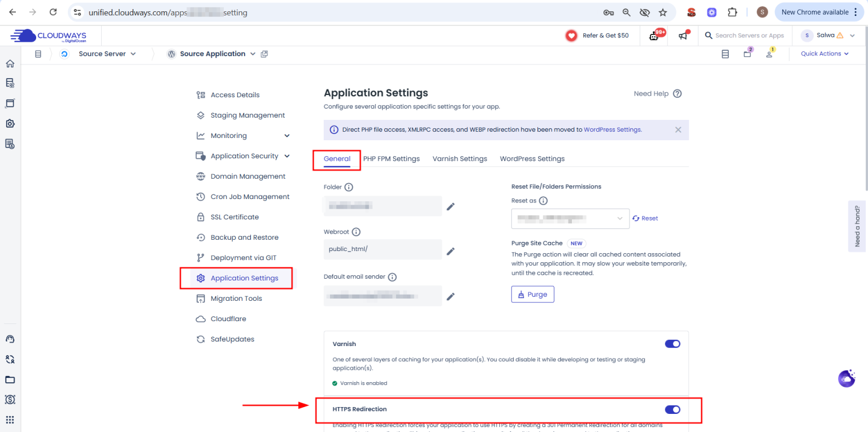Open the Source Server dropdown
868x432 pixels.
[107, 54]
